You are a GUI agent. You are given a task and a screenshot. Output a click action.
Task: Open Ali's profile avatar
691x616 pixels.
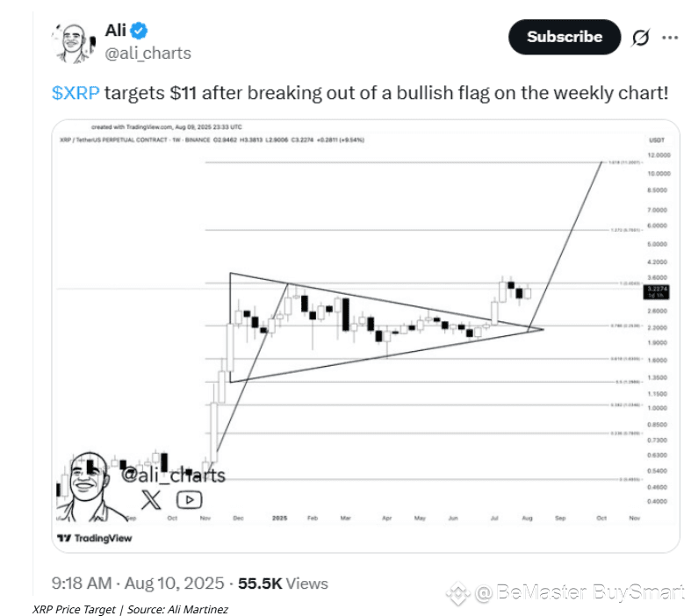(x=74, y=43)
